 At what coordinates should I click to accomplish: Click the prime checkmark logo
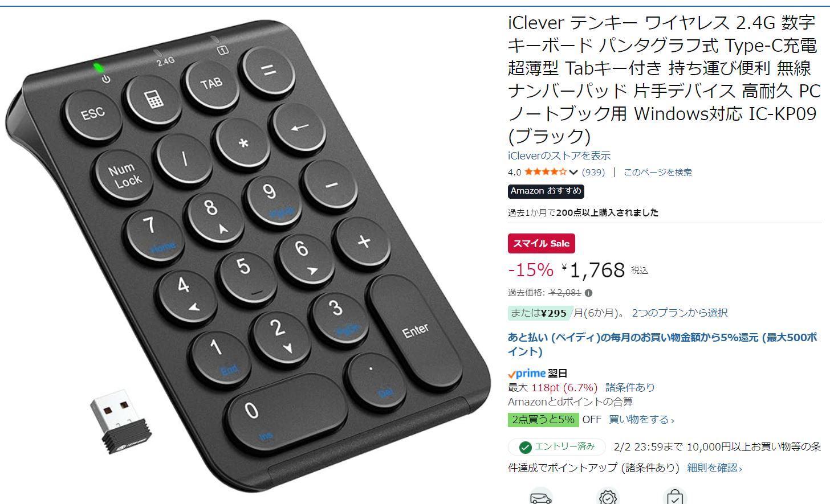pos(527,374)
